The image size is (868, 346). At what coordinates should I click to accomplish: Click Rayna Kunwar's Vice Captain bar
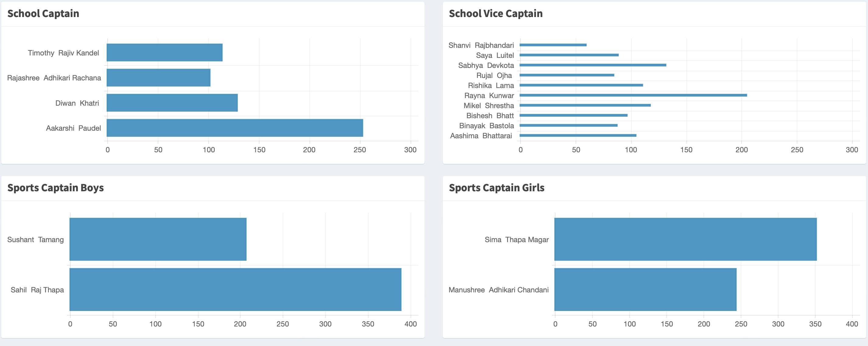pos(633,95)
